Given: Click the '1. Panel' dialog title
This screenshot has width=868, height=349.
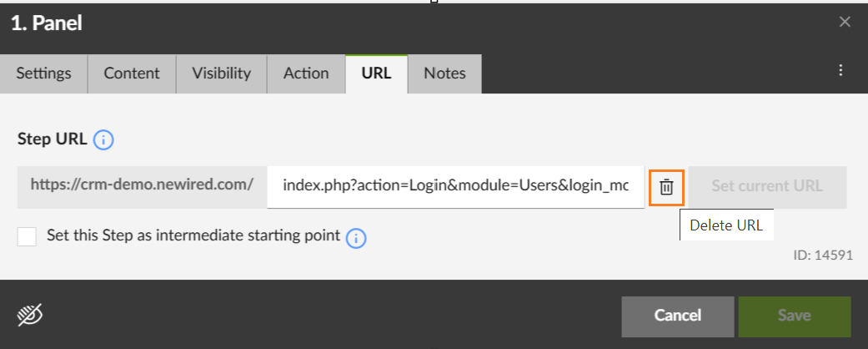Looking at the screenshot, I should click(46, 23).
